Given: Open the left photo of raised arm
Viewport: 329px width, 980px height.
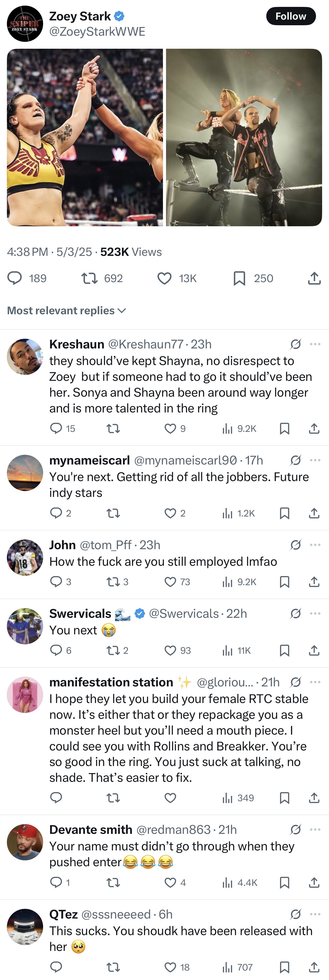Looking at the screenshot, I should 85,137.
